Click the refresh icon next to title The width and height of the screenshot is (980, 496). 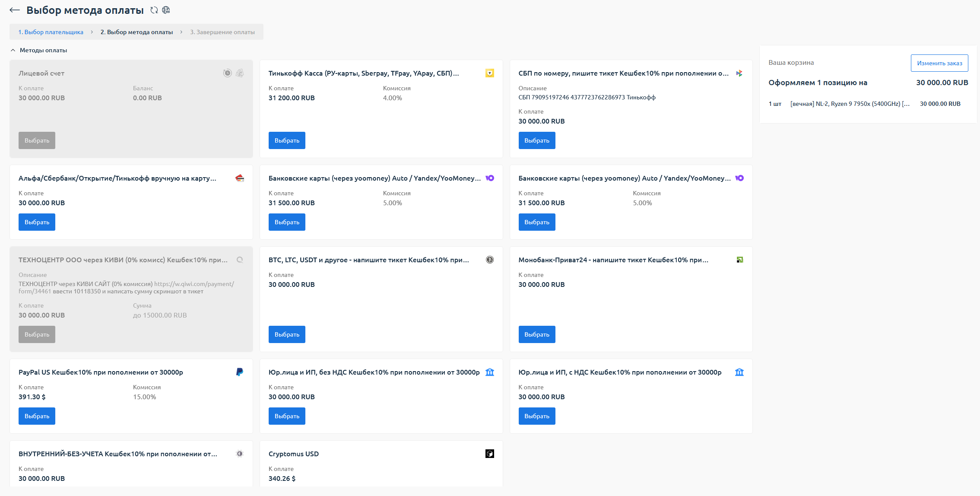pos(154,10)
